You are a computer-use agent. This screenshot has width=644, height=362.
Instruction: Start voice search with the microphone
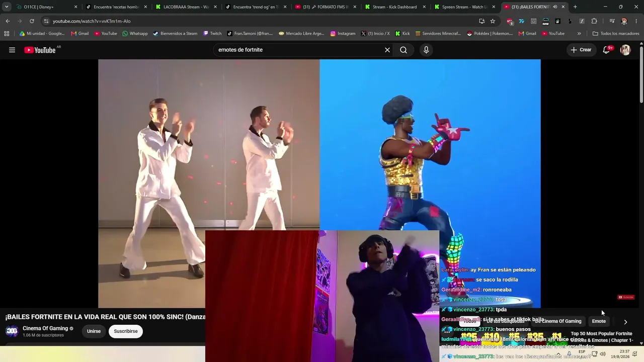click(426, 50)
